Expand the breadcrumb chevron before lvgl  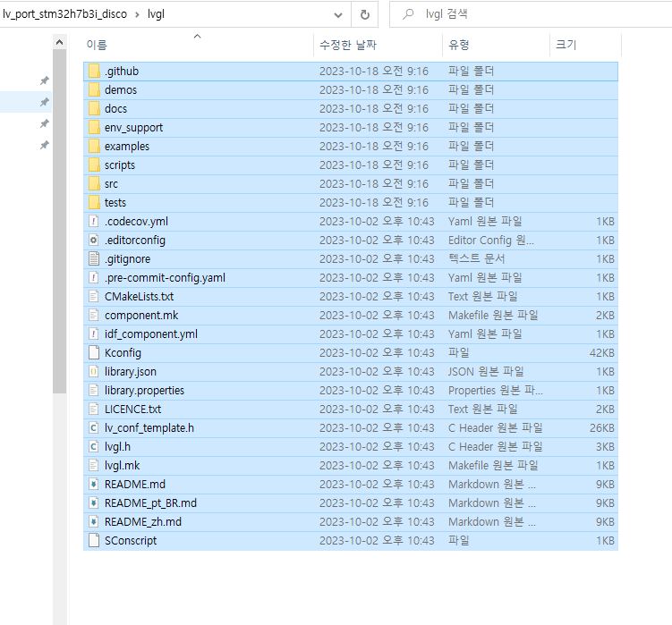137,14
